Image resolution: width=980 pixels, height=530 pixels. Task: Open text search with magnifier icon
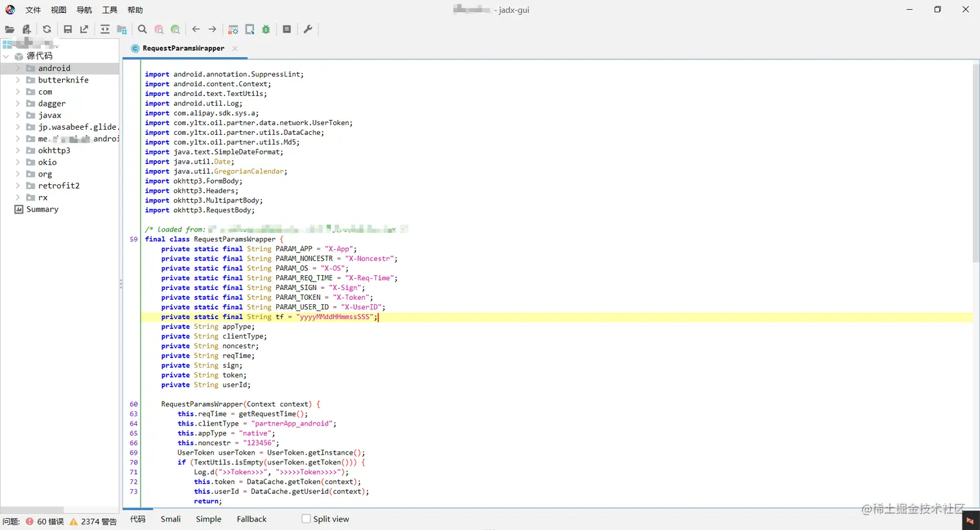[x=143, y=29]
